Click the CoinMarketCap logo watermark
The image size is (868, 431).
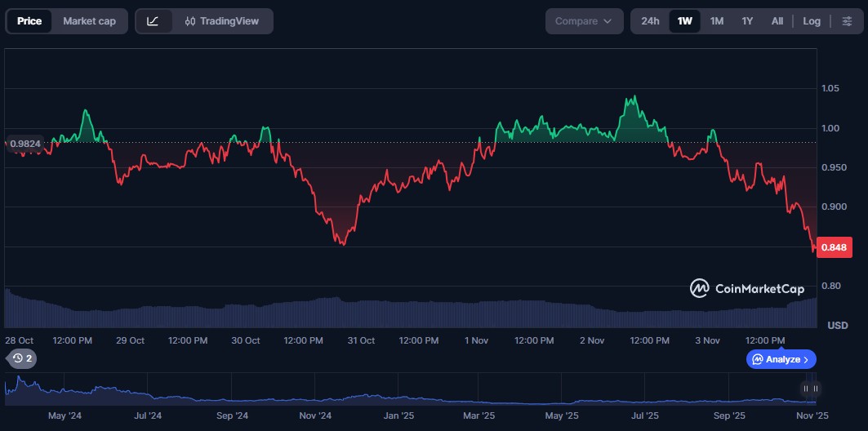pyautogui.click(x=747, y=288)
